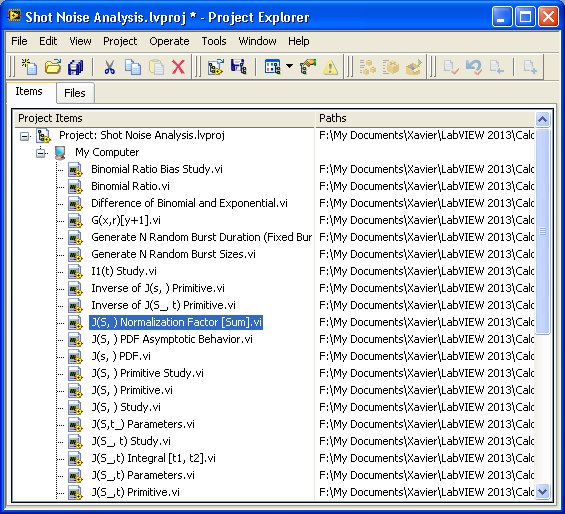Image resolution: width=565 pixels, height=514 pixels.
Task: Select I1(t) Study.vi
Action: pyautogui.click(x=124, y=271)
